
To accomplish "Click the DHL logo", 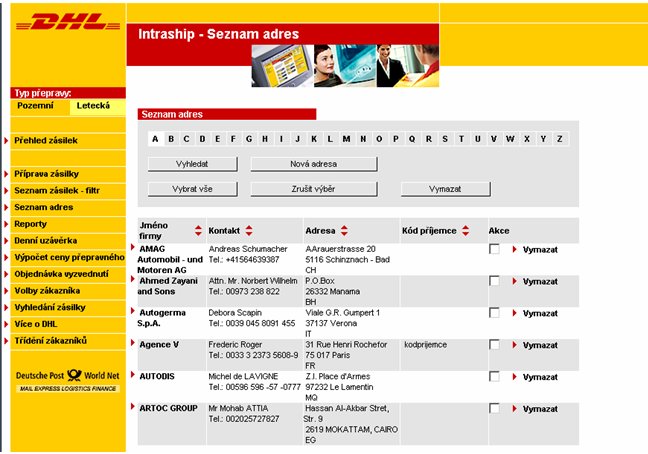I will point(68,21).
